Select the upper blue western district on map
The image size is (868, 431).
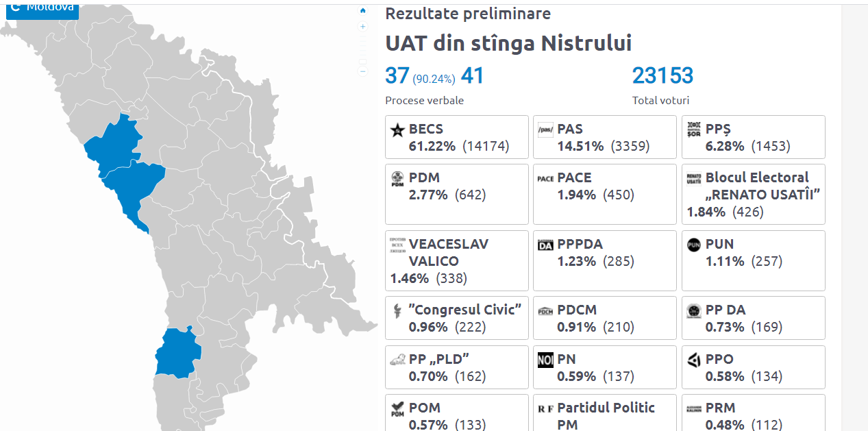(113, 142)
